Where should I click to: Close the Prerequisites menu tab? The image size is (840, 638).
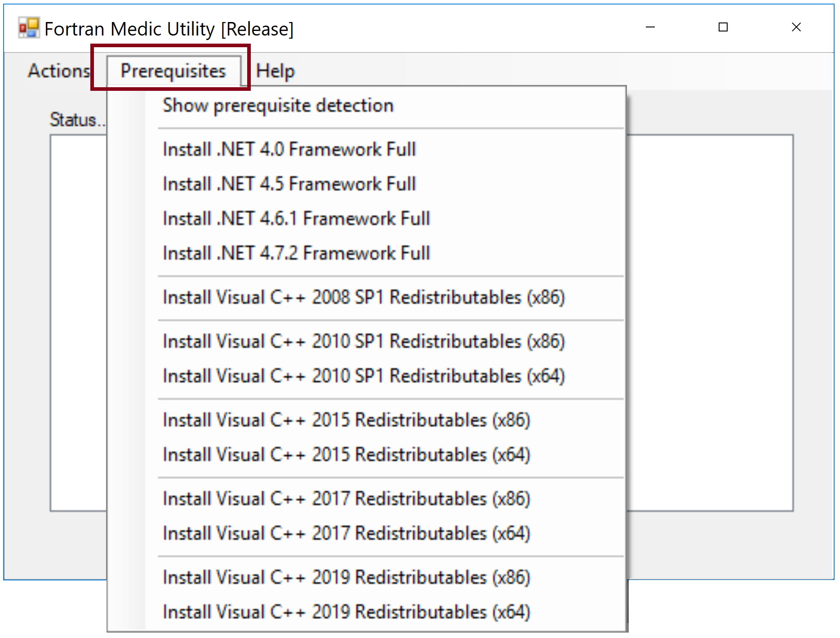pyautogui.click(x=173, y=71)
